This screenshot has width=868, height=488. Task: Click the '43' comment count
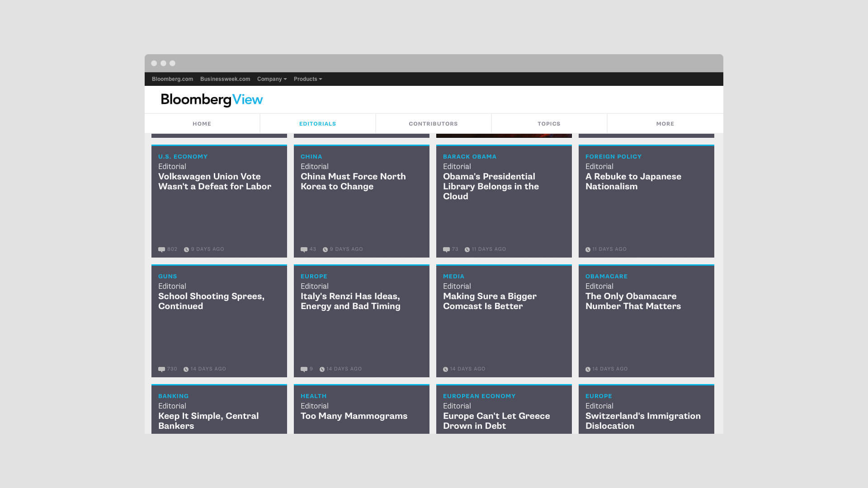313,249
